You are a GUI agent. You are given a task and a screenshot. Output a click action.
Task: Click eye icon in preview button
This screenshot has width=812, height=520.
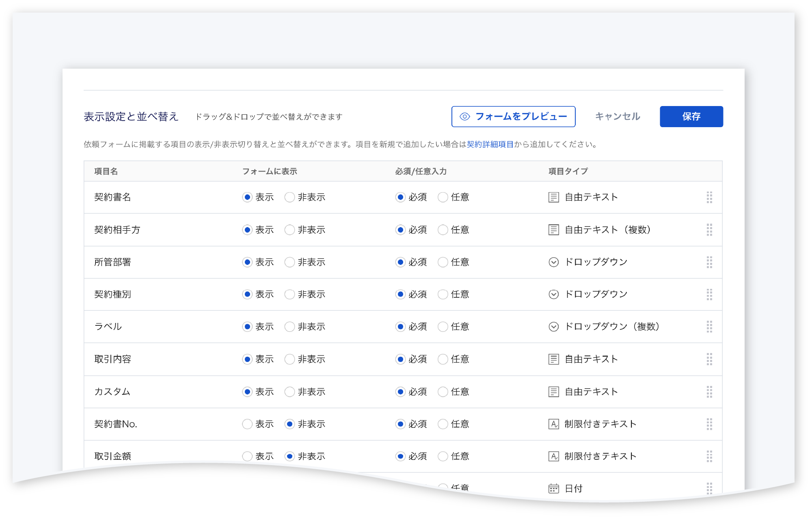coord(465,117)
